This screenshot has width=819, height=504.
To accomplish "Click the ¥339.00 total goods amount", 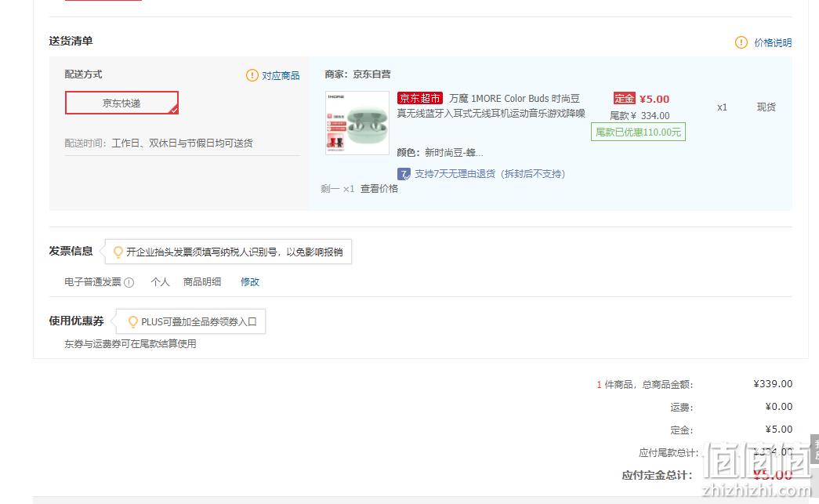I will pos(773,384).
